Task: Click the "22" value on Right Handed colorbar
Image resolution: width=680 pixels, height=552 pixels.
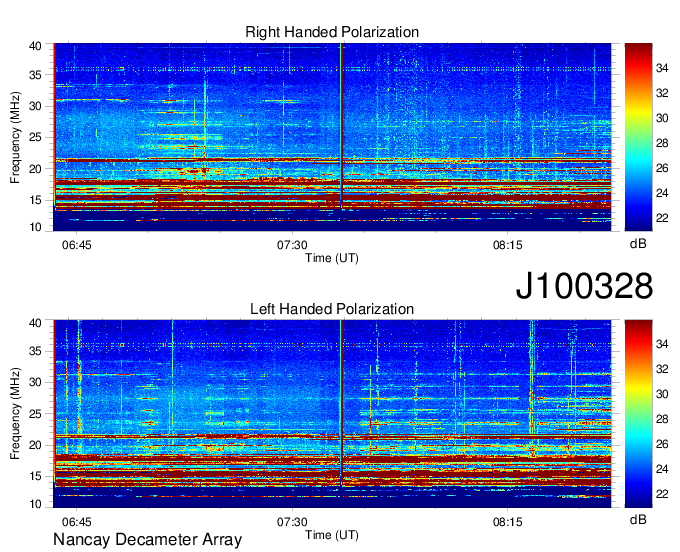Action: 662,218
